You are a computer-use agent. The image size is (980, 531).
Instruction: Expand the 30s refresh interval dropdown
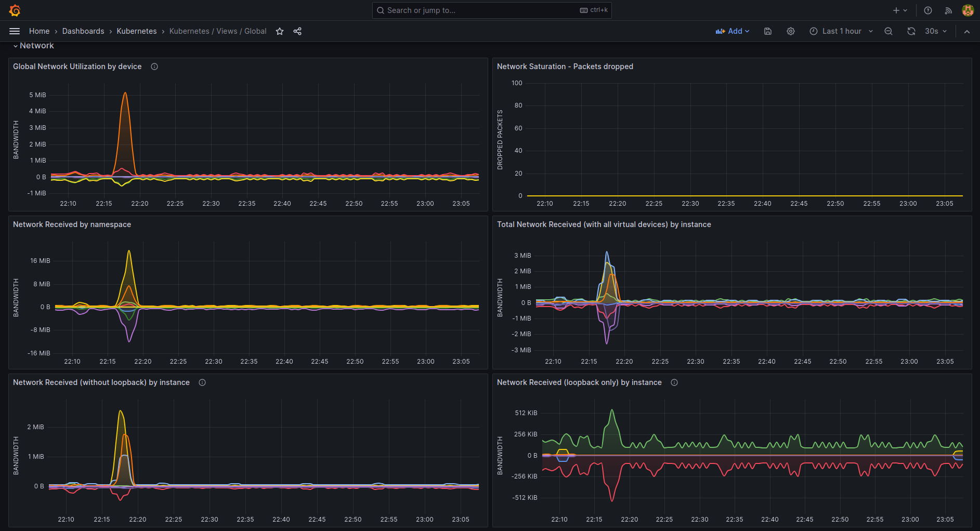(936, 31)
